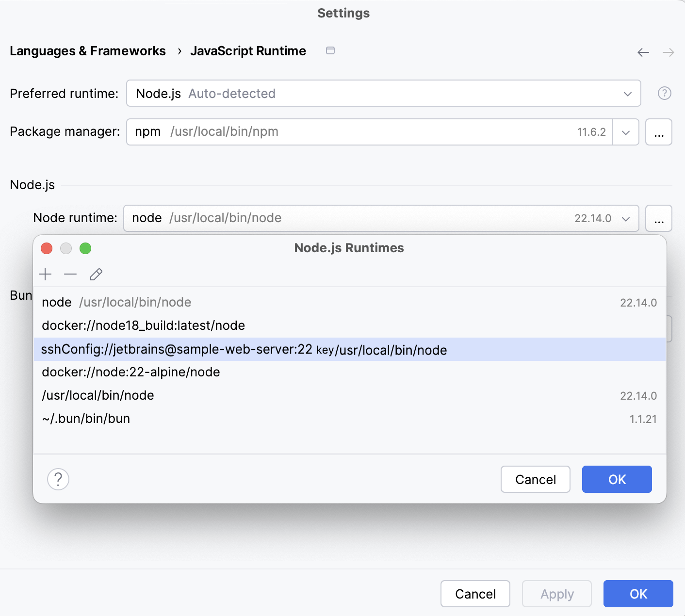Select the ~/.bun/bin/bun runtime entry
Screen dimensions: 685x616
[86, 419]
